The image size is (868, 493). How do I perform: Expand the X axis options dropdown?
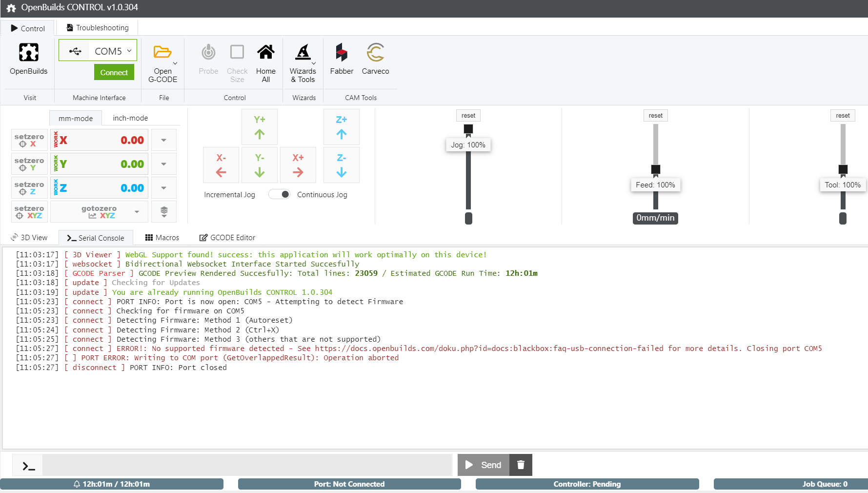(x=164, y=140)
